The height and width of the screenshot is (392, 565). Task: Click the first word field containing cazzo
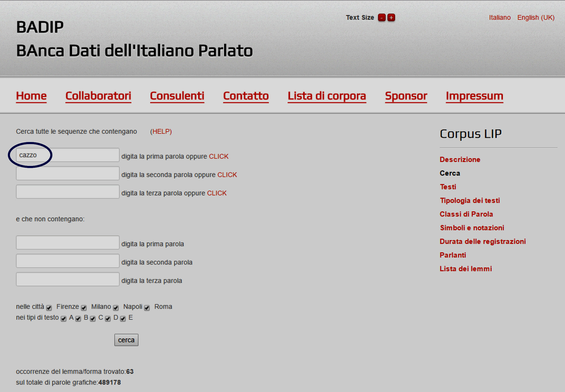(67, 155)
